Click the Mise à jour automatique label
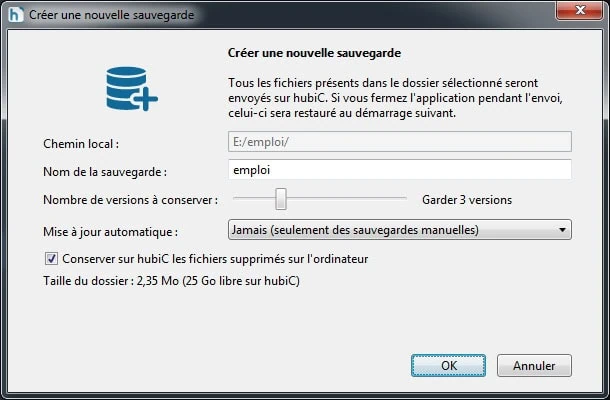The width and height of the screenshot is (610, 400). tap(111, 232)
